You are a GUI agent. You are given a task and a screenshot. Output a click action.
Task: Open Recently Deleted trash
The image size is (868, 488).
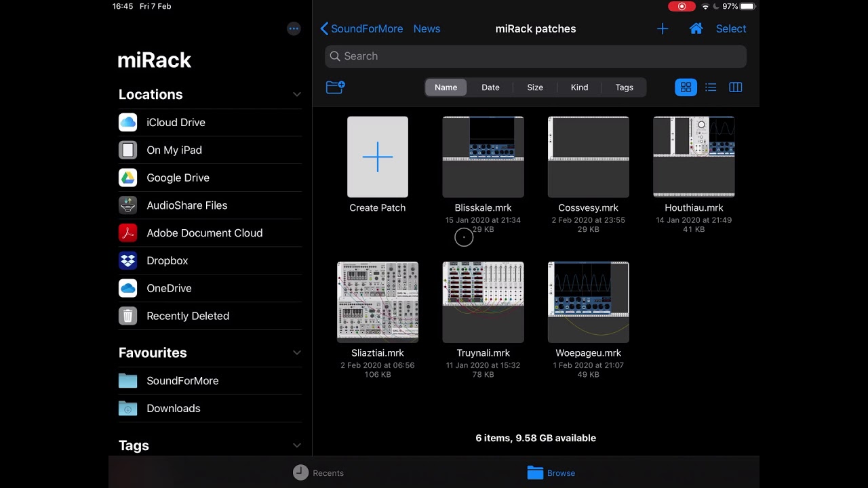[210, 316]
